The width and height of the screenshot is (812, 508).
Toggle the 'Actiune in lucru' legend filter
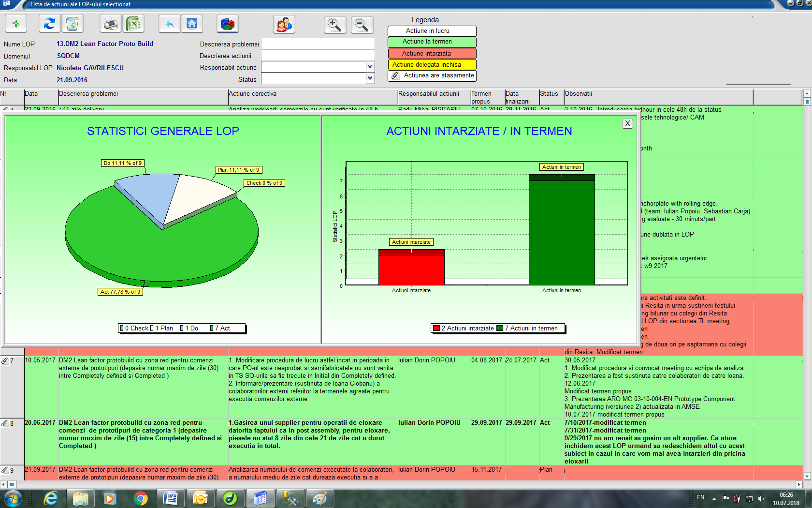click(432, 31)
